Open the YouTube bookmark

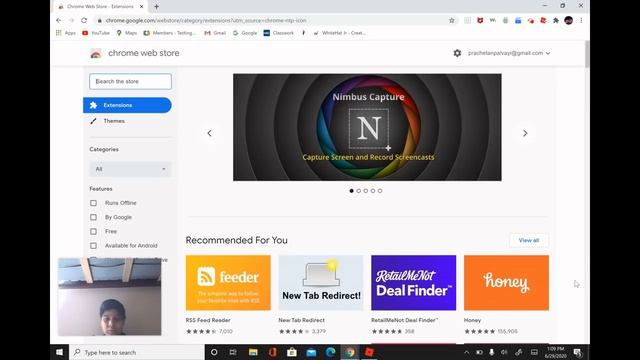click(x=96, y=33)
